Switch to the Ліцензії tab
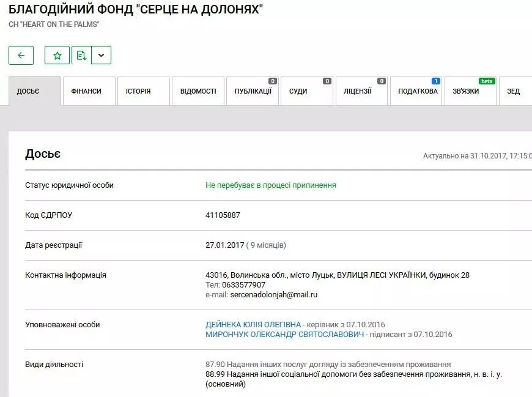 coord(357,91)
